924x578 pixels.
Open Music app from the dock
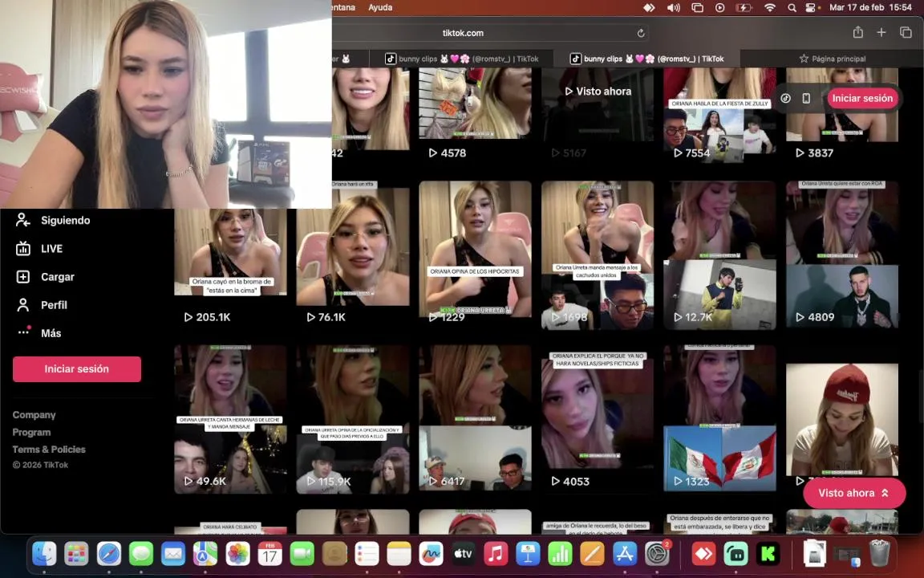[496, 554]
